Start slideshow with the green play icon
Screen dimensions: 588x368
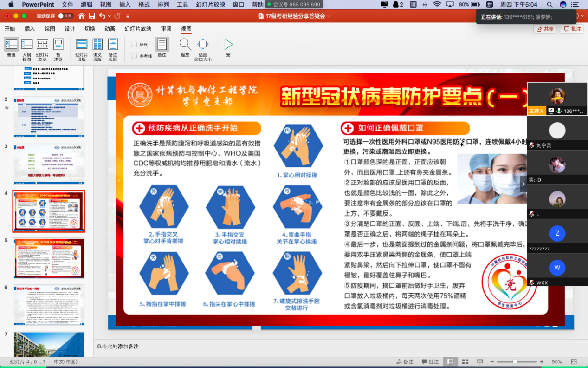coord(228,45)
